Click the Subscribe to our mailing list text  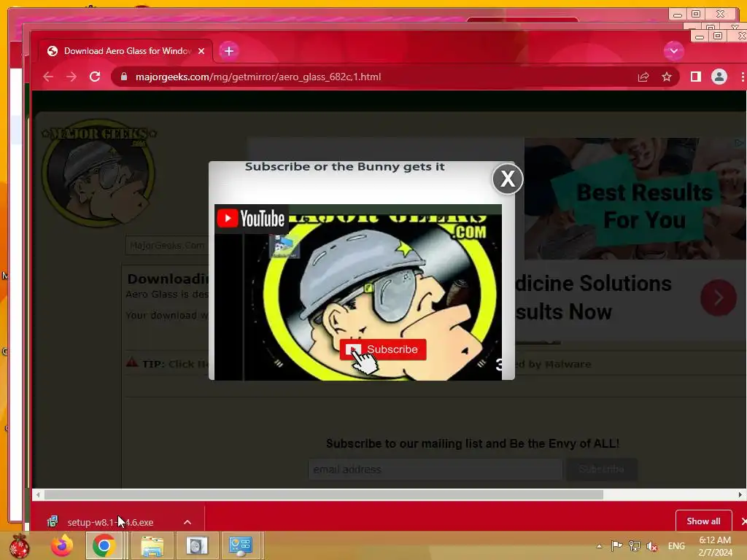(473, 444)
